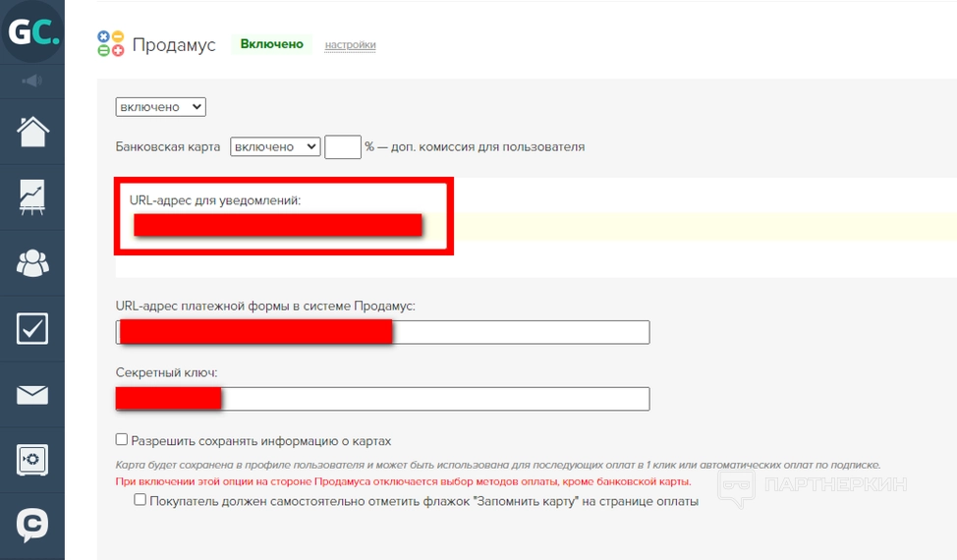957x560 pixels.
Task: Click the Продамус heading text
Action: pyautogui.click(x=174, y=45)
